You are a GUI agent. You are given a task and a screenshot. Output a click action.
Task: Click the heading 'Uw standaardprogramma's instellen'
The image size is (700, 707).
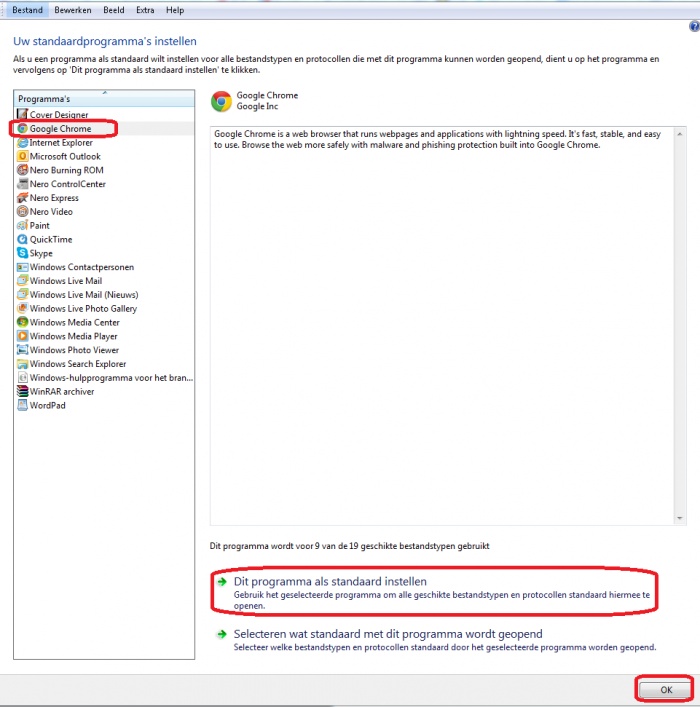105,41
